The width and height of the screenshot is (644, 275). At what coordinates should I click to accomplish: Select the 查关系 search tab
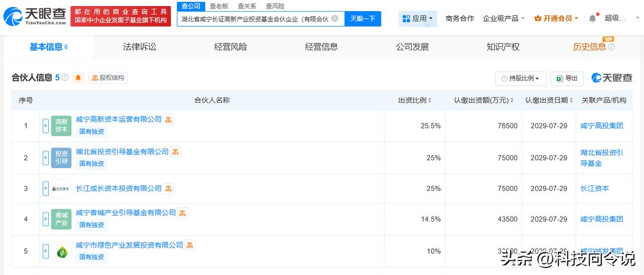coord(247,6)
